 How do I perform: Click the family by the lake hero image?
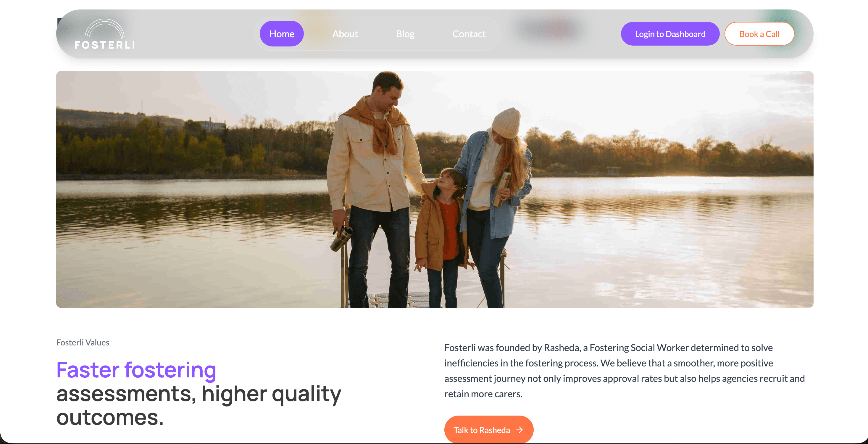click(x=435, y=189)
